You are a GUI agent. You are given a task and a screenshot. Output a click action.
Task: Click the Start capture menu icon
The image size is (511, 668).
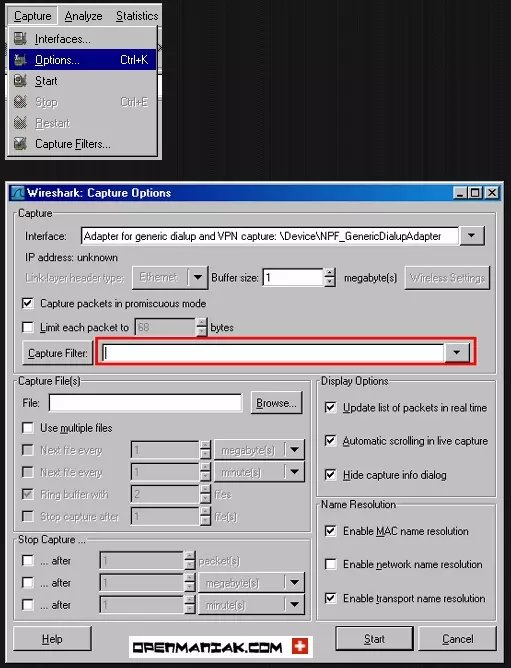[x=20, y=81]
